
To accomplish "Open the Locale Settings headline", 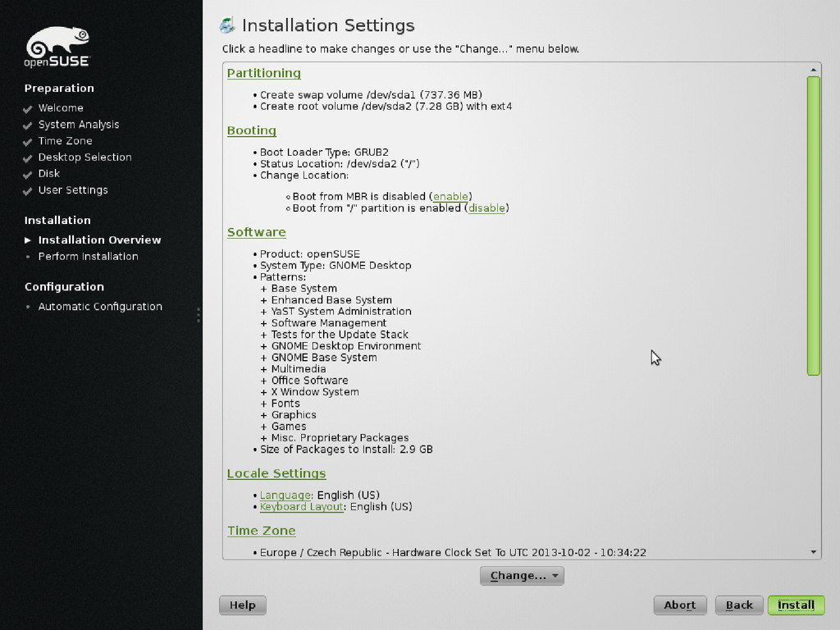I will coord(276,473).
